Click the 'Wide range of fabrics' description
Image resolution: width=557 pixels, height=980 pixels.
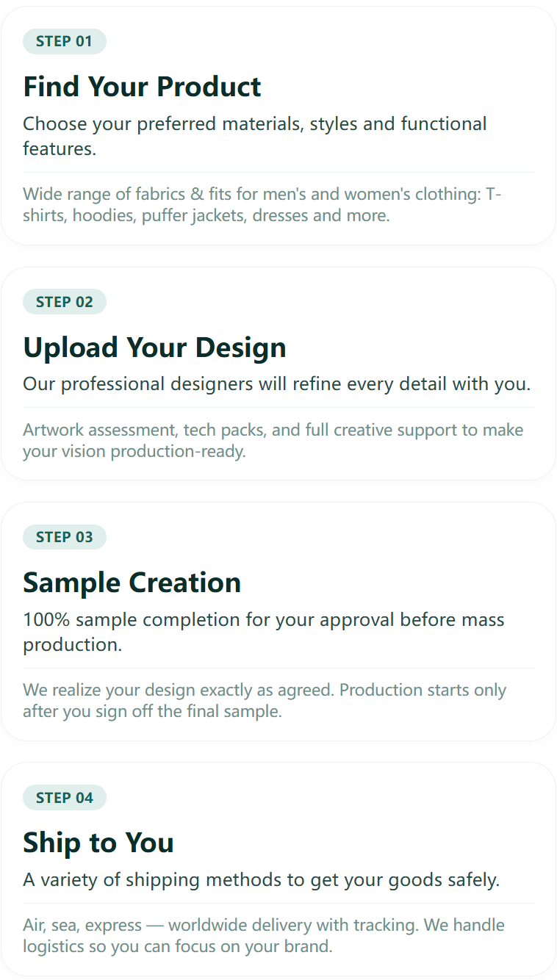pyautogui.click(x=262, y=205)
